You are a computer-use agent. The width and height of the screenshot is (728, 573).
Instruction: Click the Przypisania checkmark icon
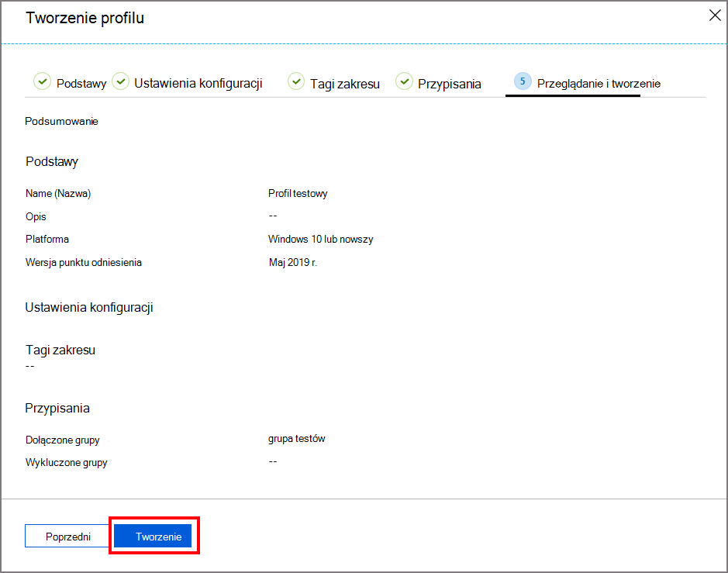pos(405,81)
